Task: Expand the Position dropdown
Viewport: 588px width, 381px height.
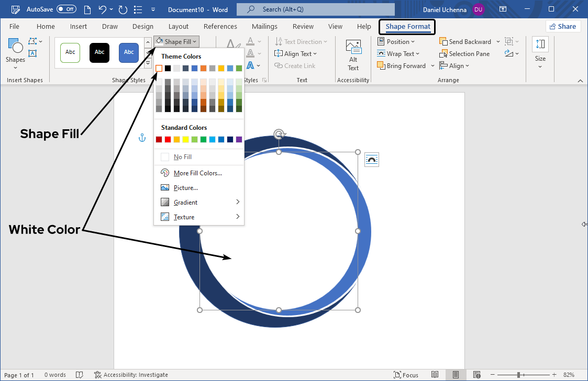Action: click(396, 42)
